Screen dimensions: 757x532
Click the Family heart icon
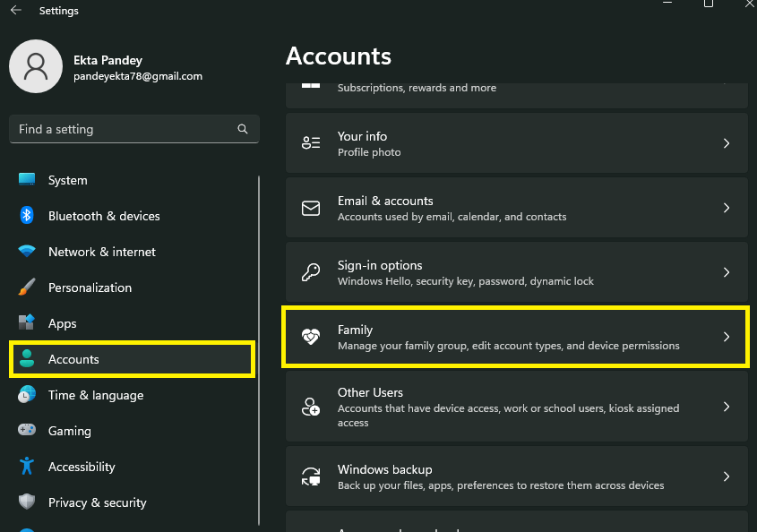[x=311, y=338]
